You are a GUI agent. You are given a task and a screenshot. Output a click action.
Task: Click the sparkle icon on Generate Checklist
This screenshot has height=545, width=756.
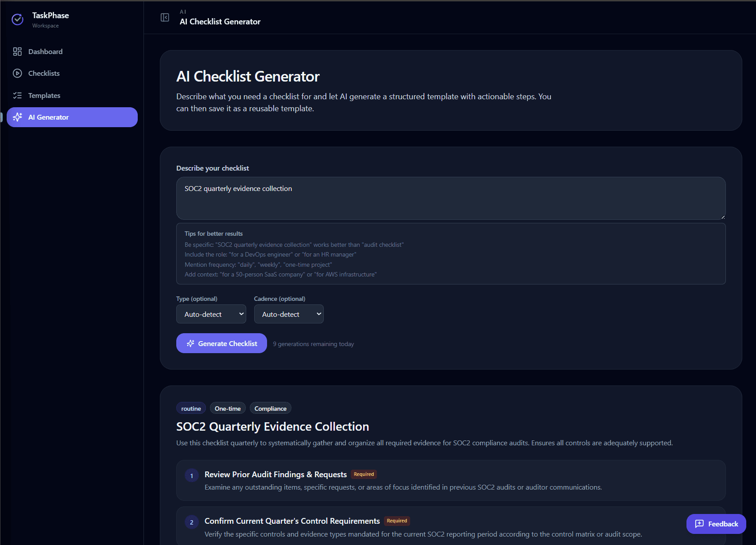191,343
